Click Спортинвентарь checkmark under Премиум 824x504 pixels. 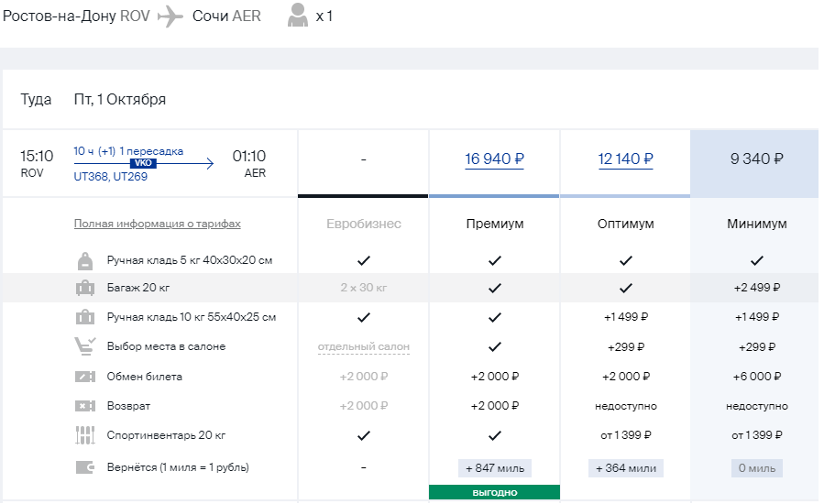[495, 435]
